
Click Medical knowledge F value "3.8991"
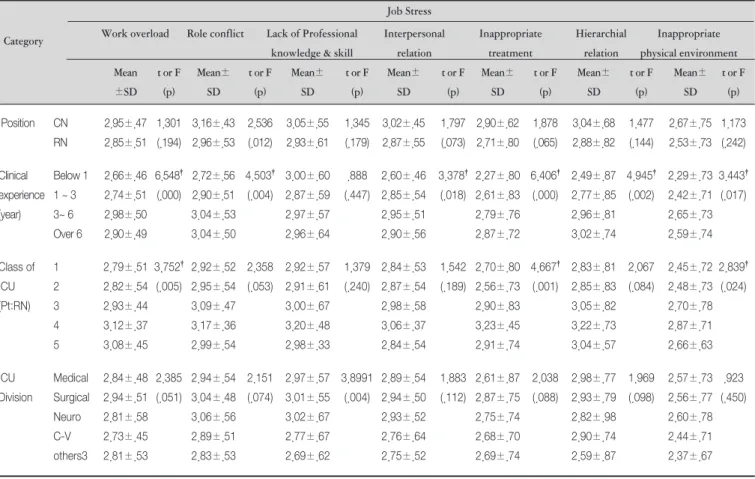(357, 378)
